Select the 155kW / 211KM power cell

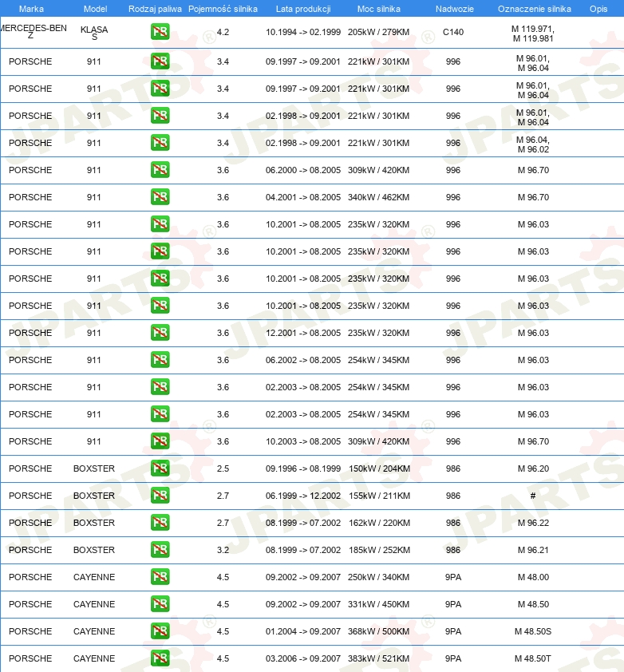pyautogui.click(x=380, y=496)
